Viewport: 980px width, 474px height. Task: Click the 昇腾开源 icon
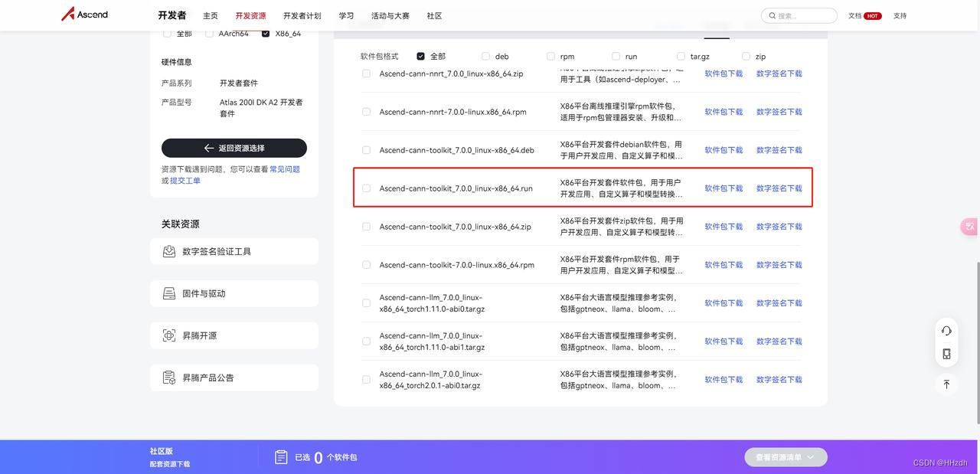pyautogui.click(x=169, y=335)
